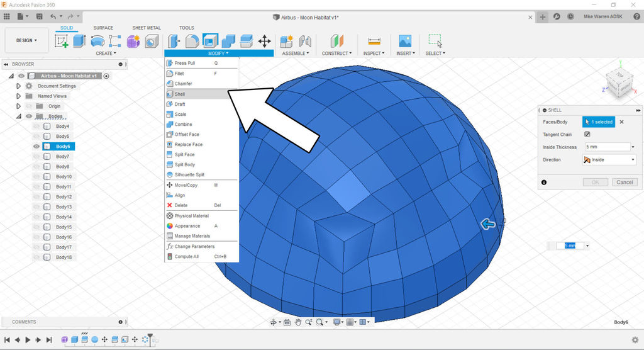Open the Construct dropdown menu
Screen dimensions: 644x350
click(337, 54)
